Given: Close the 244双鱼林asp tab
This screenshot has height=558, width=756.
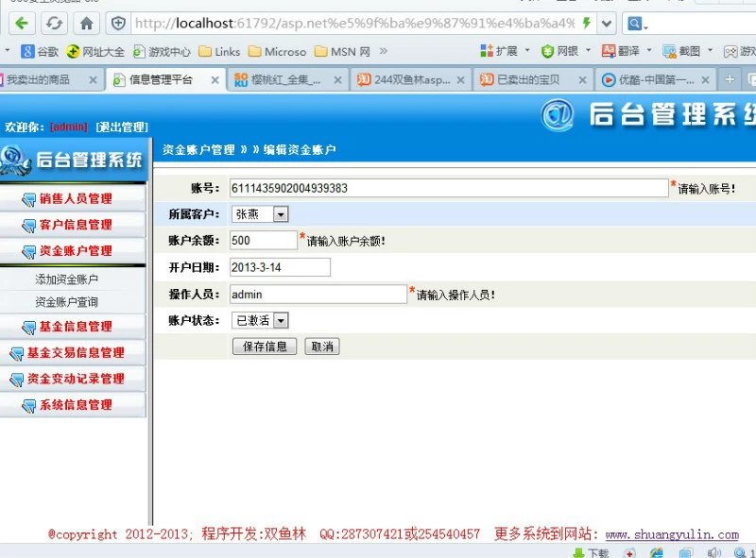Looking at the screenshot, I should coord(461,80).
